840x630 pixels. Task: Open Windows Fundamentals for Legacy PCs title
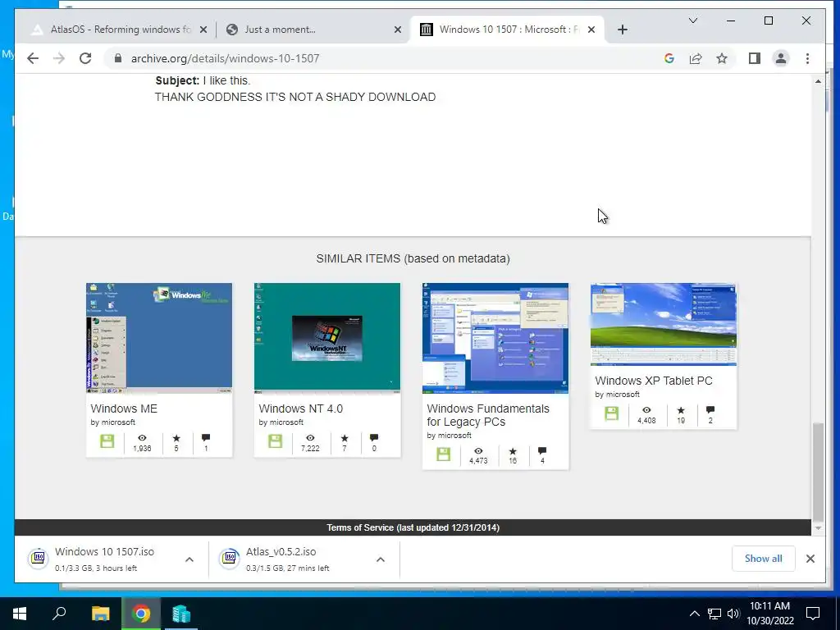pyautogui.click(x=488, y=415)
